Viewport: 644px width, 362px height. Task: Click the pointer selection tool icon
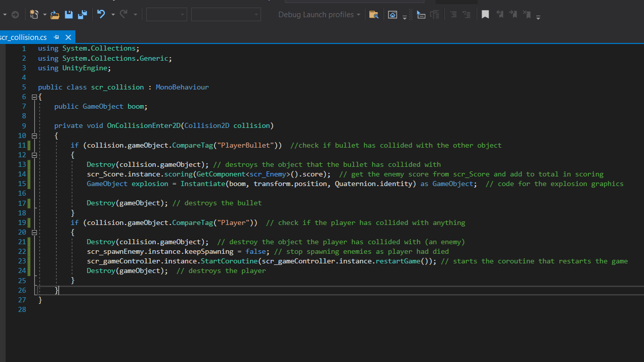pyautogui.click(x=421, y=15)
